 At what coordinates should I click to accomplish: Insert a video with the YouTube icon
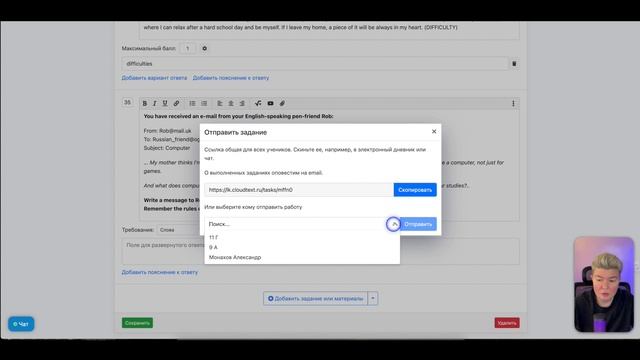(270, 104)
